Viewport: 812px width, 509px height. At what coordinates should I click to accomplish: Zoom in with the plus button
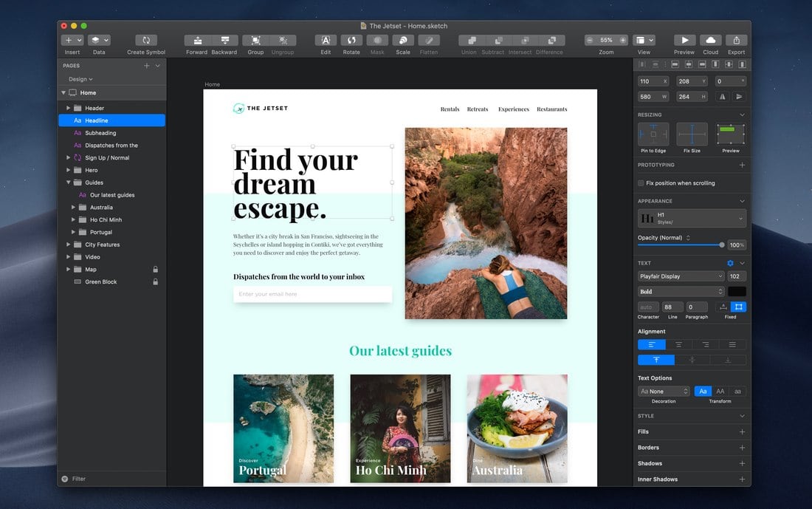pos(623,41)
